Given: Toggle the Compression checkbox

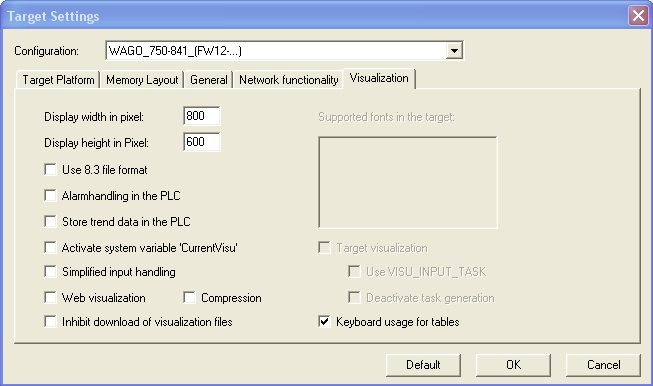Looking at the screenshot, I should [x=189, y=298].
